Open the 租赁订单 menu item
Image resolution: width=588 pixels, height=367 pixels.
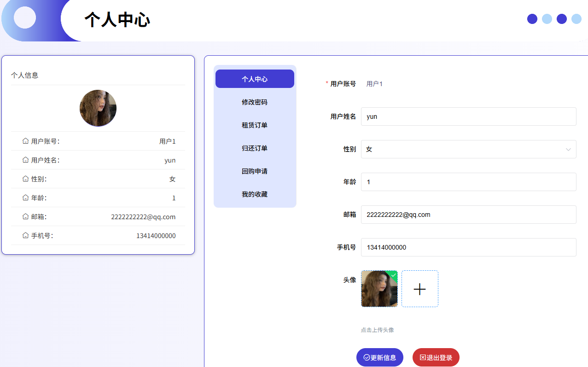(x=255, y=125)
